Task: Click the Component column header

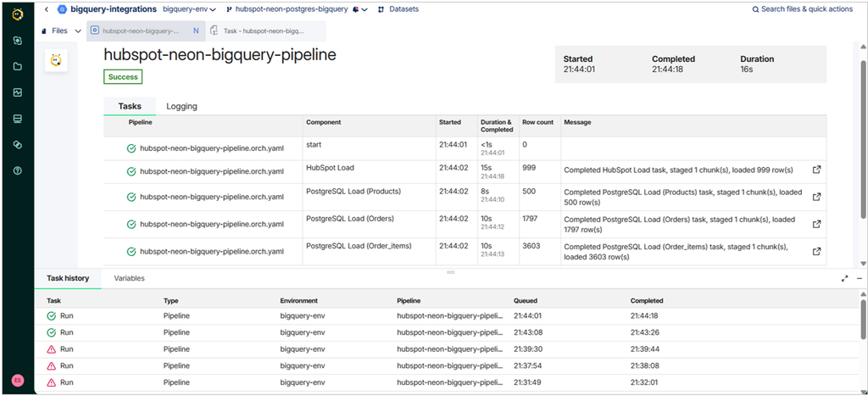Action: pos(323,122)
